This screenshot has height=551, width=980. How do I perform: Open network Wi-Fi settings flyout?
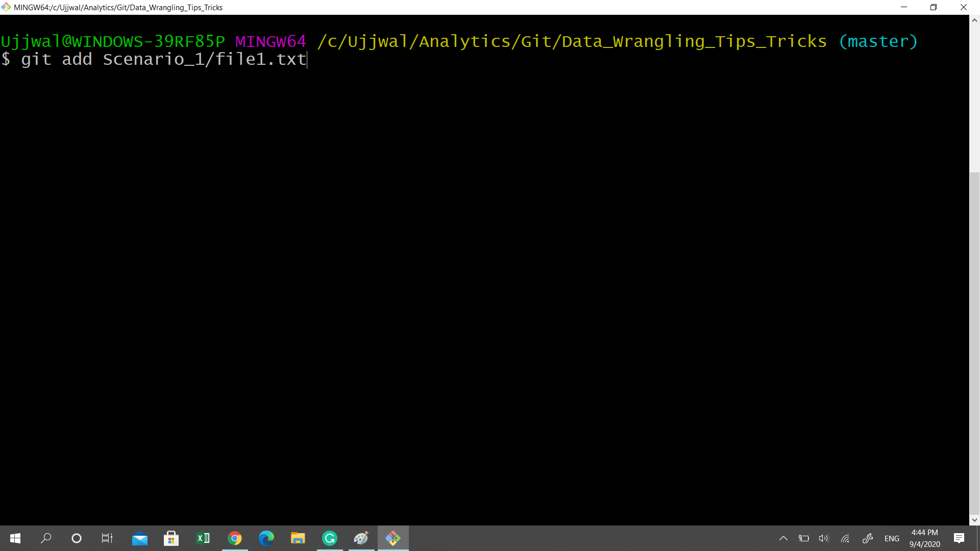click(845, 538)
